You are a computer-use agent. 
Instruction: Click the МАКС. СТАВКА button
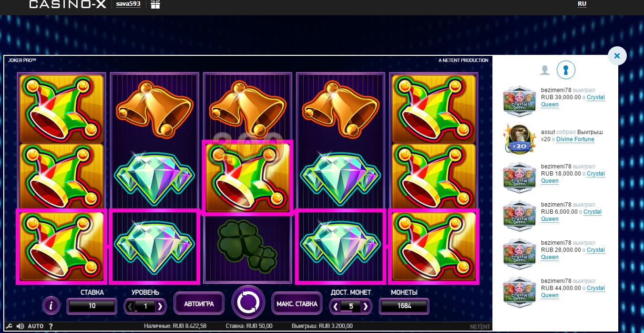[x=296, y=303]
